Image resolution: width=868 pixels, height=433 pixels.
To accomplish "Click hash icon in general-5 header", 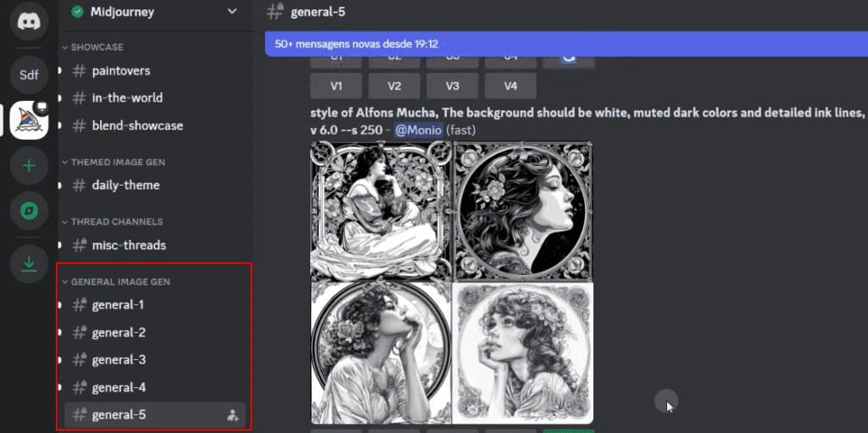I will (x=275, y=12).
